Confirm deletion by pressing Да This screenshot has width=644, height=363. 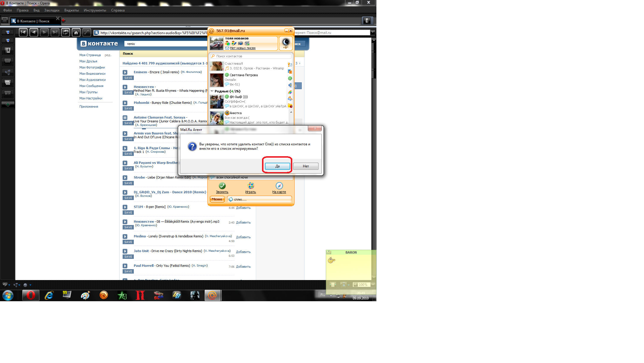[277, 166]
